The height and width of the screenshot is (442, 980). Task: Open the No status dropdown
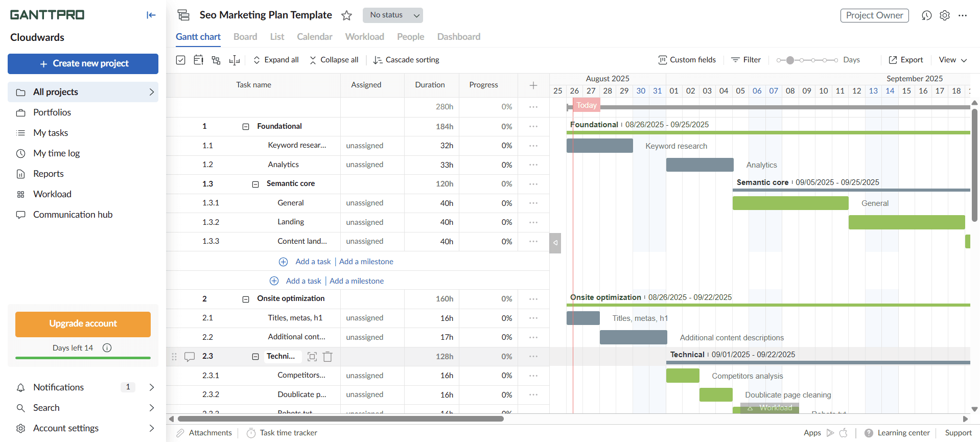(392, 15)
